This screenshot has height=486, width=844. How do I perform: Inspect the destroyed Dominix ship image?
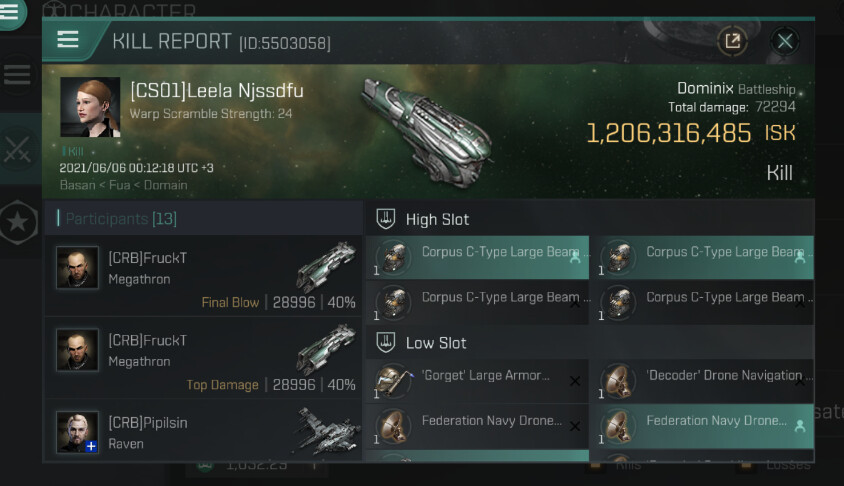427,128
